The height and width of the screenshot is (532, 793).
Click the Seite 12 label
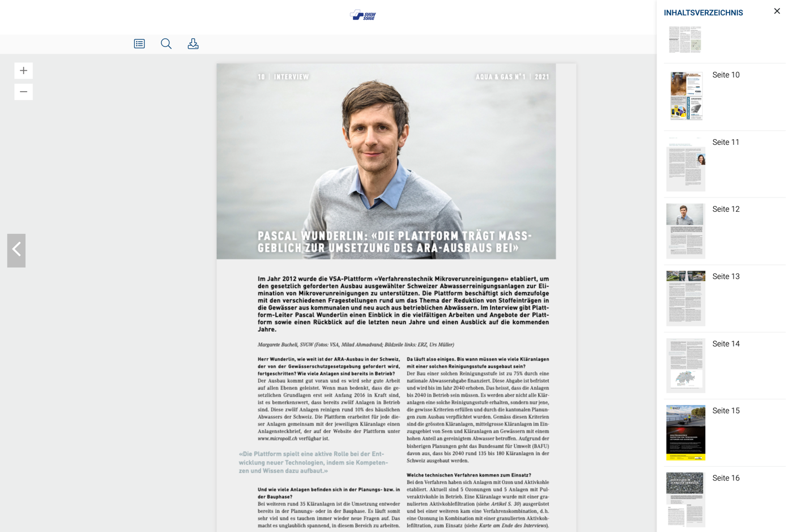pos(726,209)
